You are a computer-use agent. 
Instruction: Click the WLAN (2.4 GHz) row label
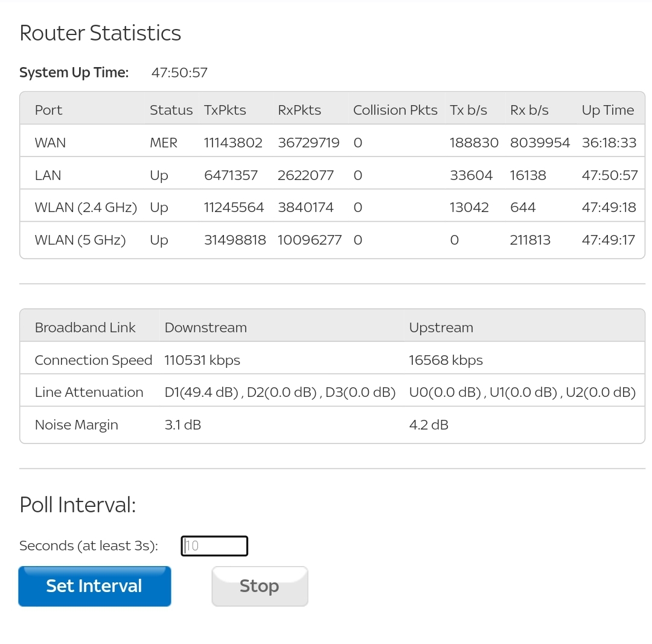(x=86, y=208)
